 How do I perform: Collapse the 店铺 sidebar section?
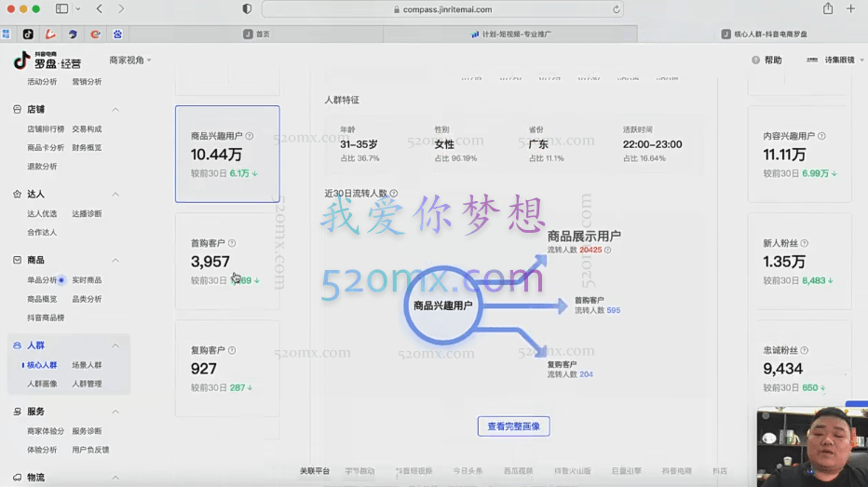[x=115, y=110]
